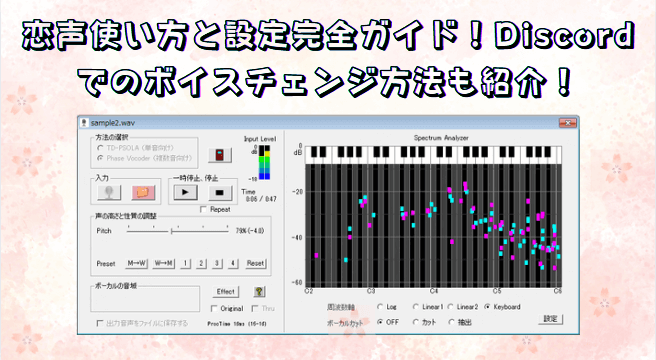Image resolution: width=656 pixels, height=360 pixels.
Task: Choose preset button 2
Action: (x=201, y=263)
